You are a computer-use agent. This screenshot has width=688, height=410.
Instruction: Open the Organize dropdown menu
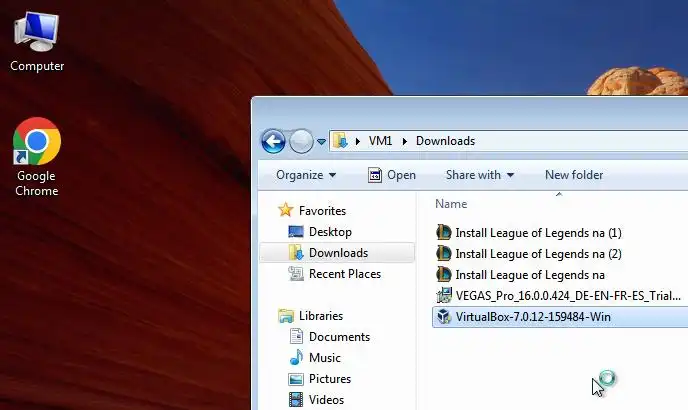[306, 175]
